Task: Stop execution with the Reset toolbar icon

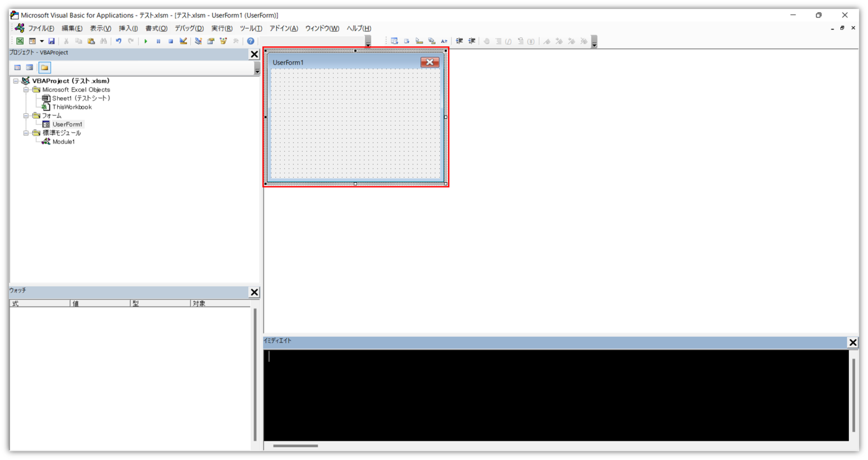Action: pos(170,41)
